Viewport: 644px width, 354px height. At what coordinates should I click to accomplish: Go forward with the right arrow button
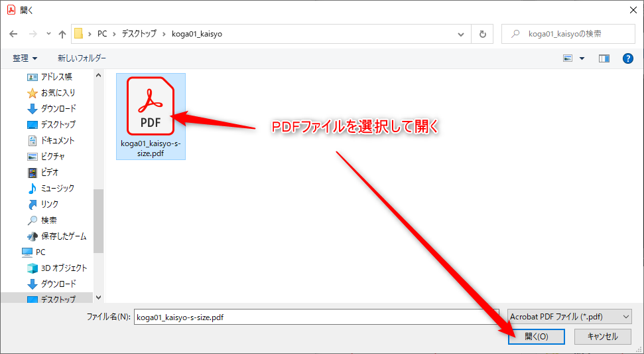point(33,34)
